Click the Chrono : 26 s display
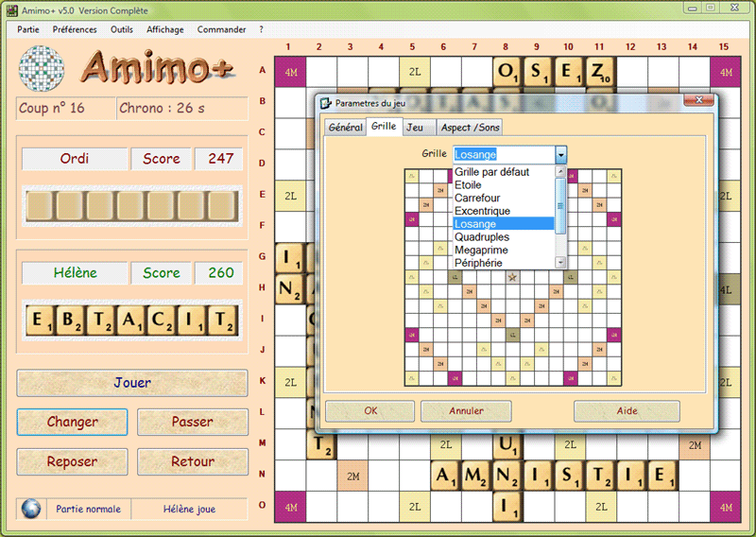 click(x=182, y=108)
